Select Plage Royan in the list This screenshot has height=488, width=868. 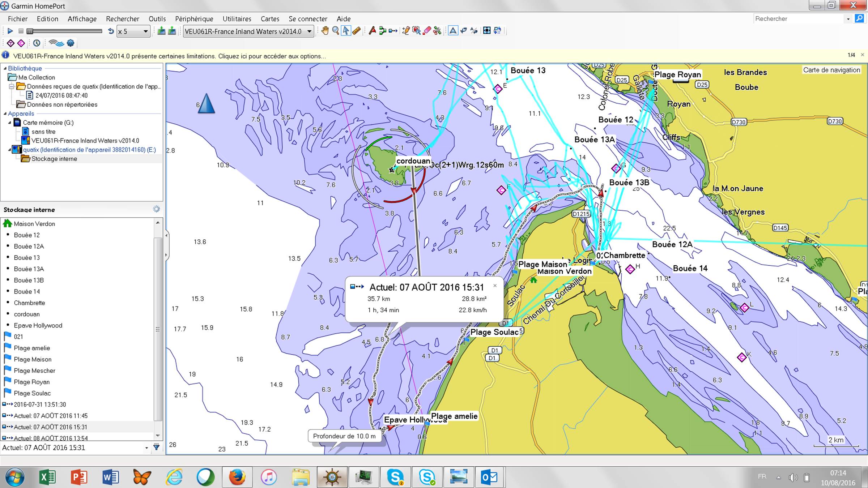click(x=32, y=382)
